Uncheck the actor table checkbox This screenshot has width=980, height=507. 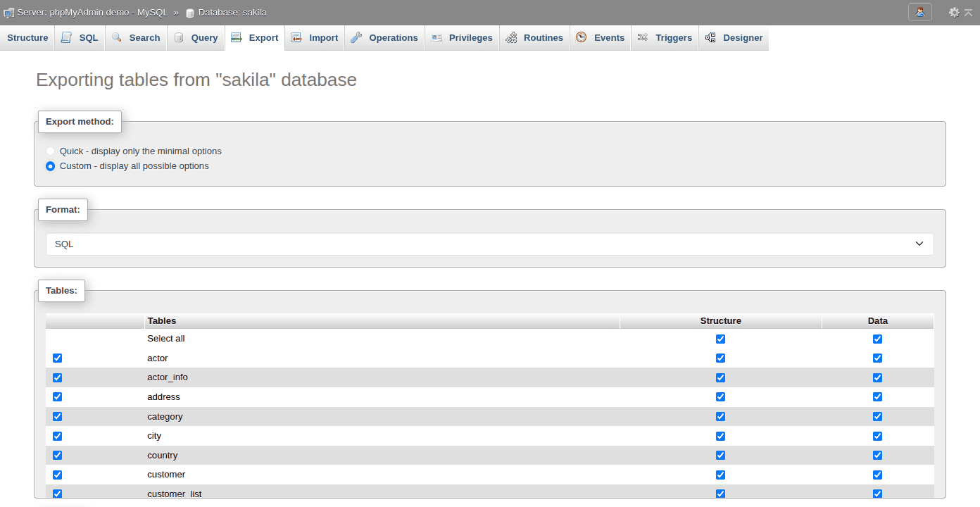pos(58,358)
